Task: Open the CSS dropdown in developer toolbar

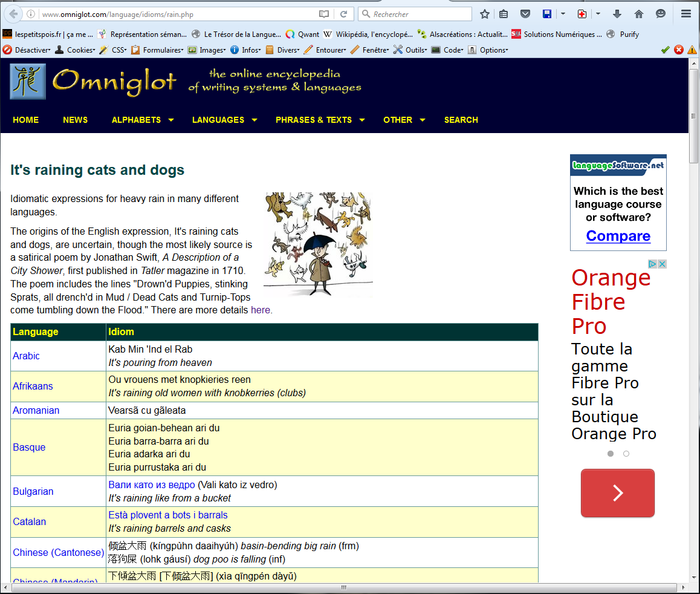Action: (118, 50)
